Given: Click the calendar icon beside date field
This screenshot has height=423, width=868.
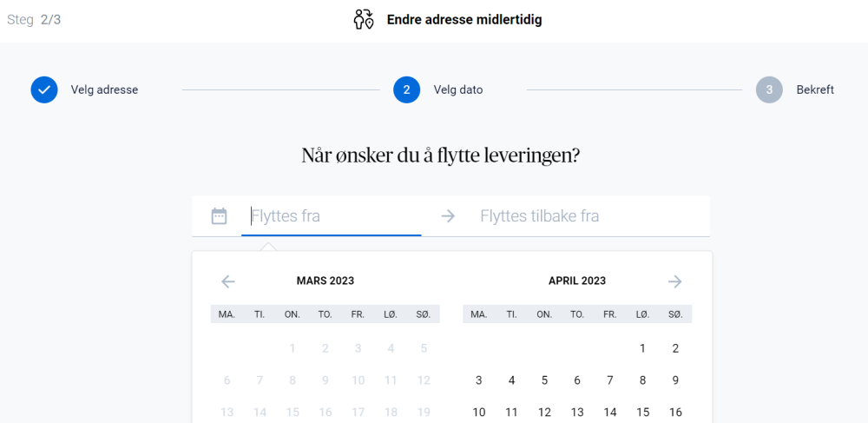Looking at the screenshot, I should (219, 216).
